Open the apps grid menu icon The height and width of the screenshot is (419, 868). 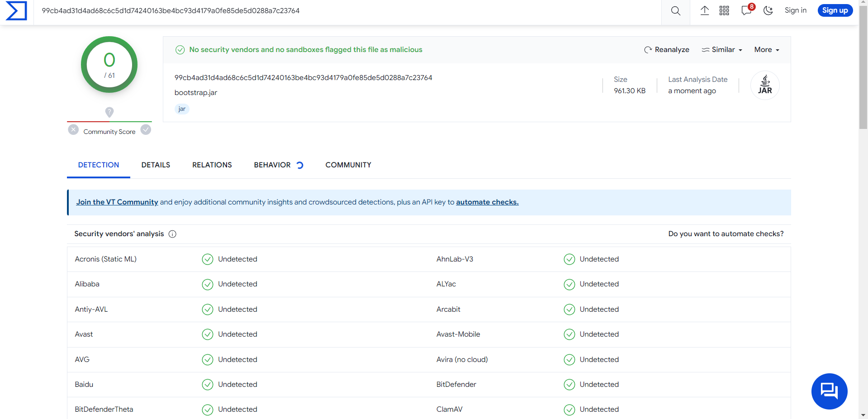(724, 11)
